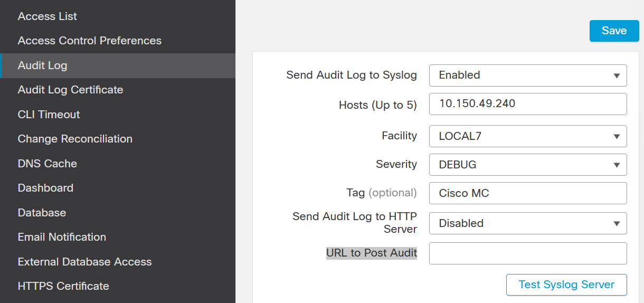Select Audit Log in the sidebar

pos(43,65)
